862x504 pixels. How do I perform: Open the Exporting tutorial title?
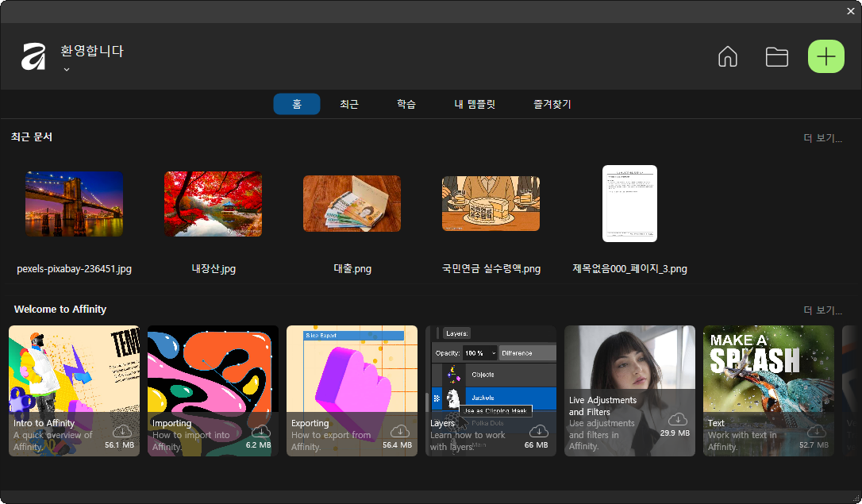310,423
